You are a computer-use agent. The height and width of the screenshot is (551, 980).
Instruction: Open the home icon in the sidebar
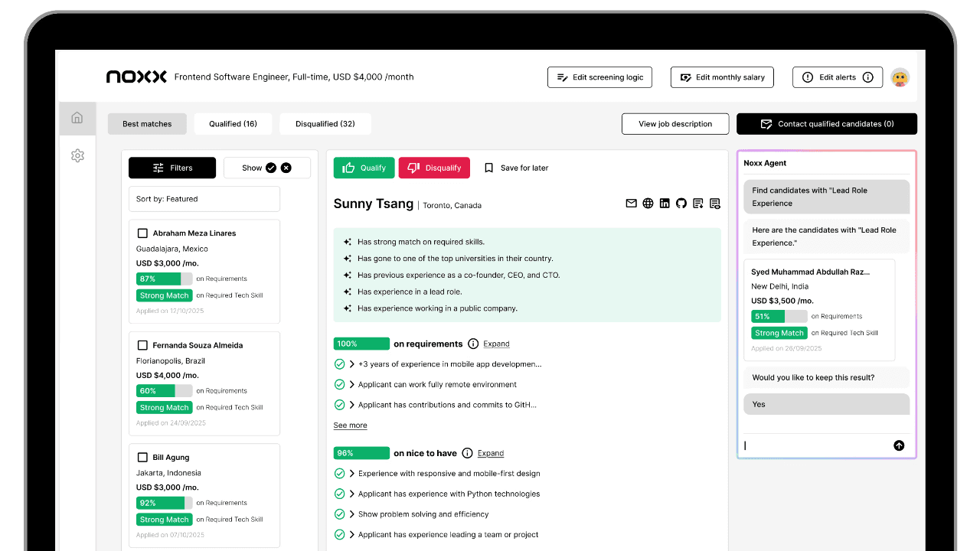(x=77, y=118)
